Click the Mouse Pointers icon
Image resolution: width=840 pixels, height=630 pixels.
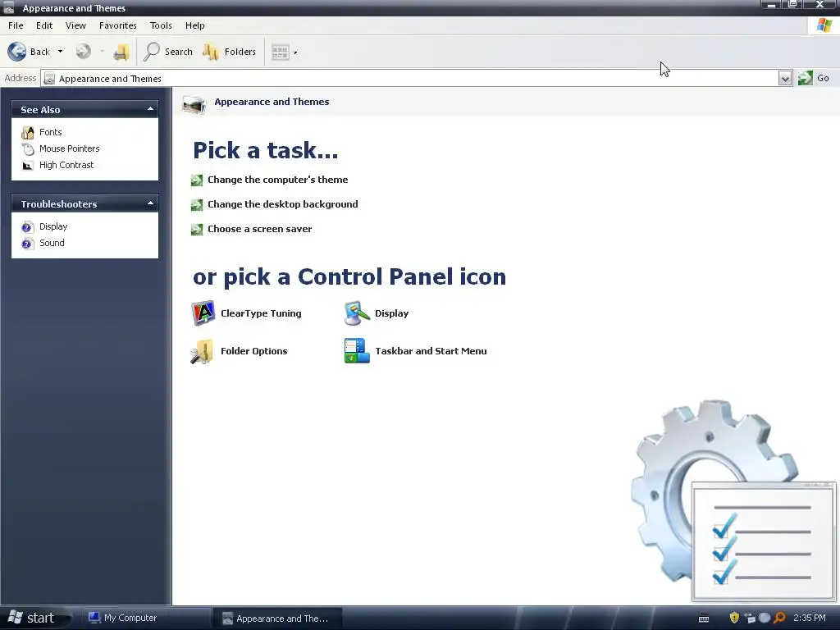[x=28, y=149]
